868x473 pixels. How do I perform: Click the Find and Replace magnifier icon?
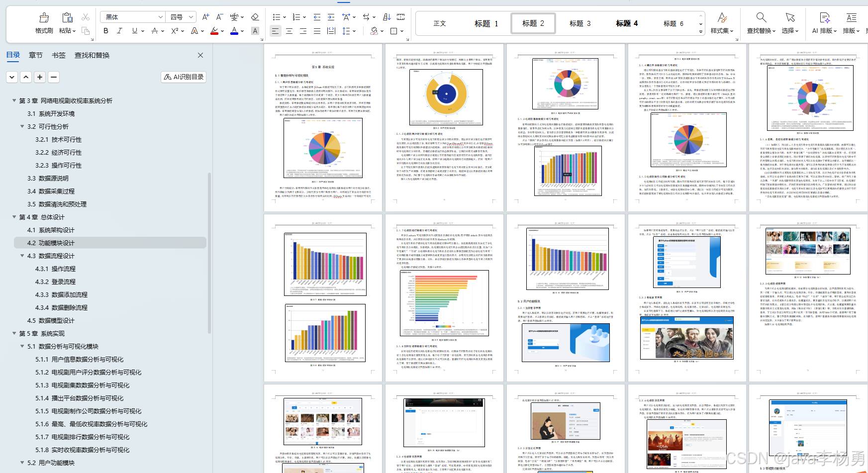click(761, 18)
